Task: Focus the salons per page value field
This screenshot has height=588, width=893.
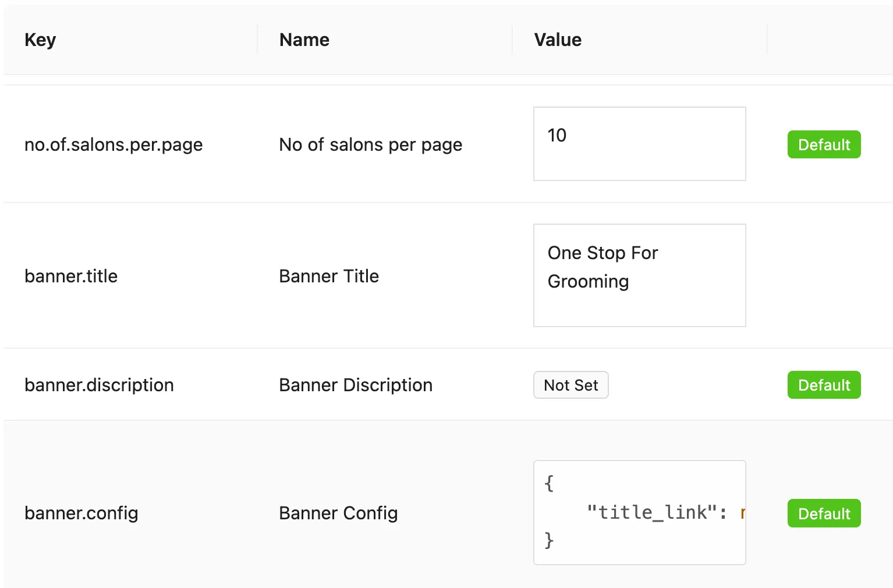Action: [639, 144]
